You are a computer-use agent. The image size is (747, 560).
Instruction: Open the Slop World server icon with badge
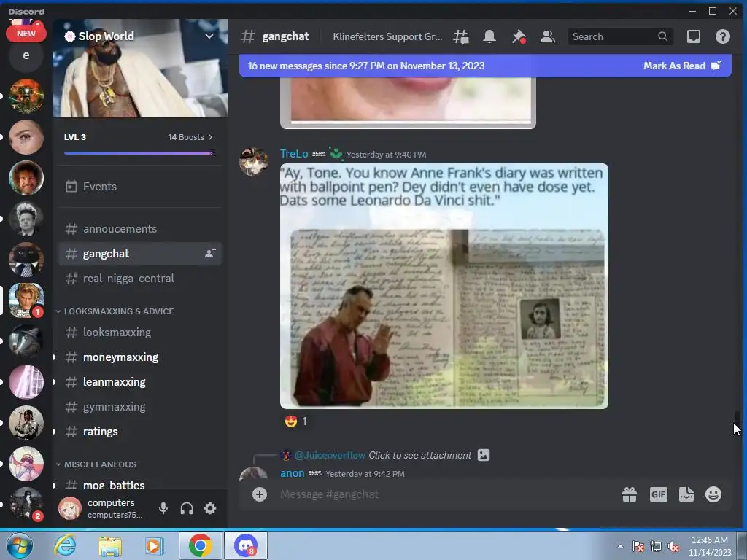(26, 300)
